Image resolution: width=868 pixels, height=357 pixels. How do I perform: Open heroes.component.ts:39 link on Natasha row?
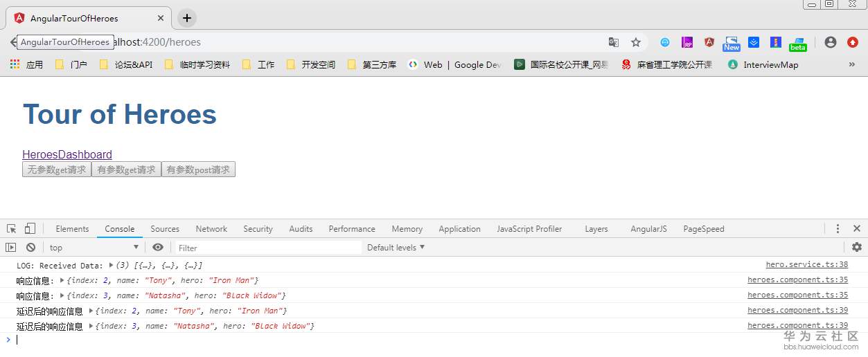tap(797, 325)
